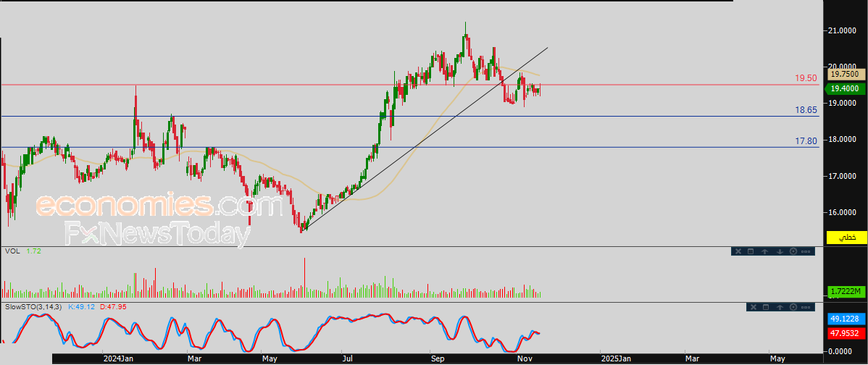Viewport: 868px width, 365px height.
Task: Click the 2024Jan time axis label
Action: 119,359
